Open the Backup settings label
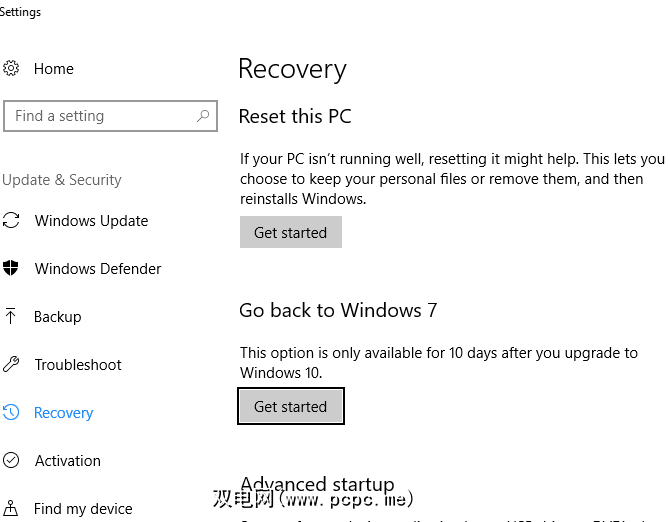 58,317
